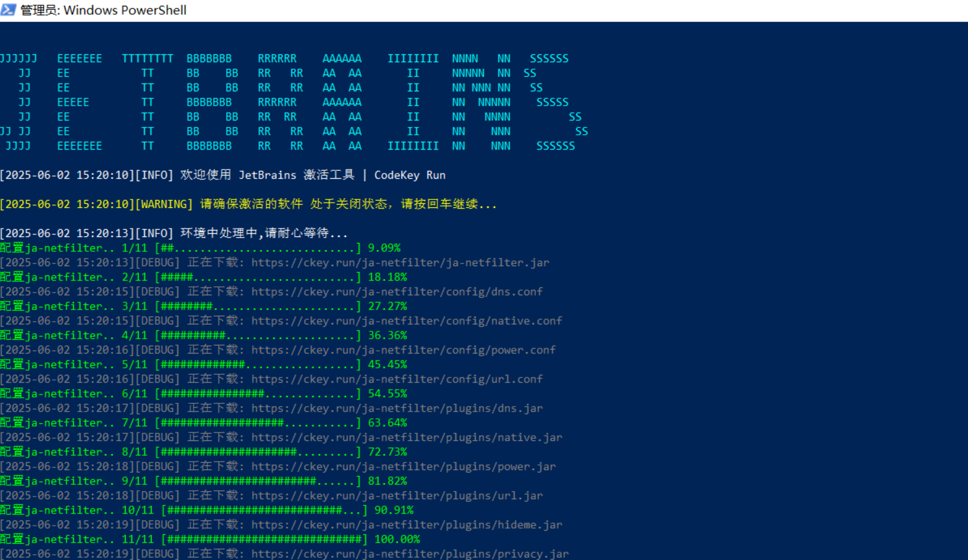Click the PowerShell icon in the title bar
The width and height of the screenshot is (968, 560).
point(8,10)
